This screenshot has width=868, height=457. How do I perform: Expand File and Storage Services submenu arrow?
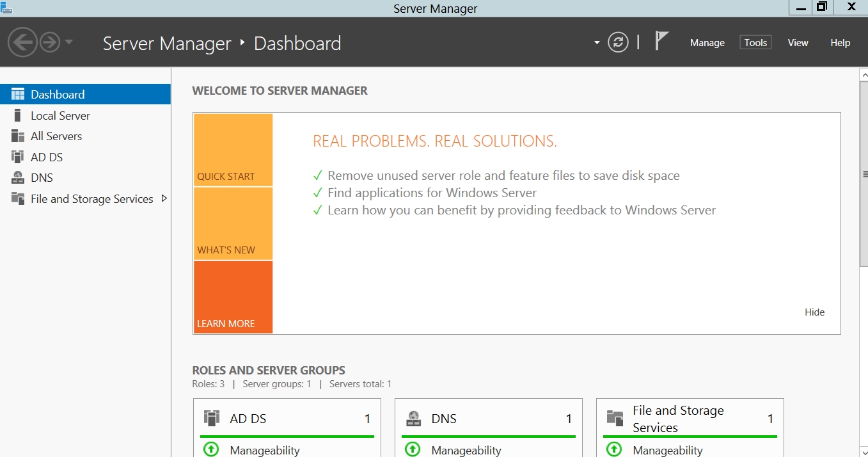coord(164,198)
